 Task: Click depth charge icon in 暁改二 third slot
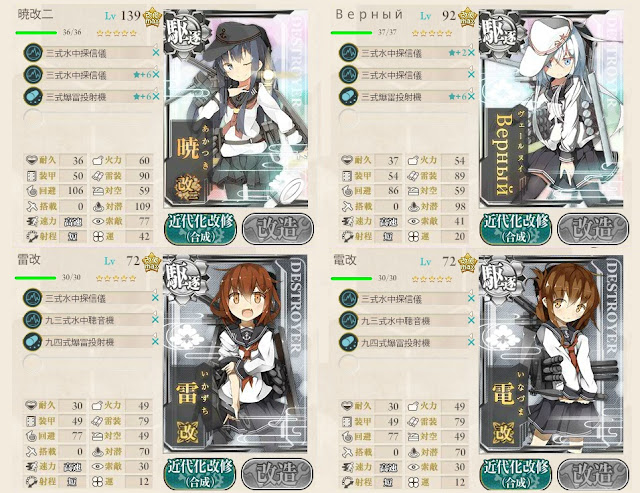33,97
